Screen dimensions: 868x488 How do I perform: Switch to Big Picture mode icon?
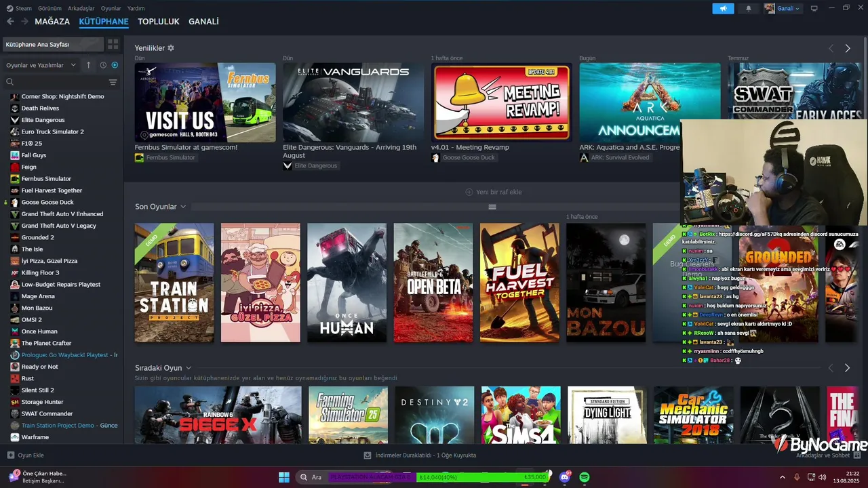(814, 8)
